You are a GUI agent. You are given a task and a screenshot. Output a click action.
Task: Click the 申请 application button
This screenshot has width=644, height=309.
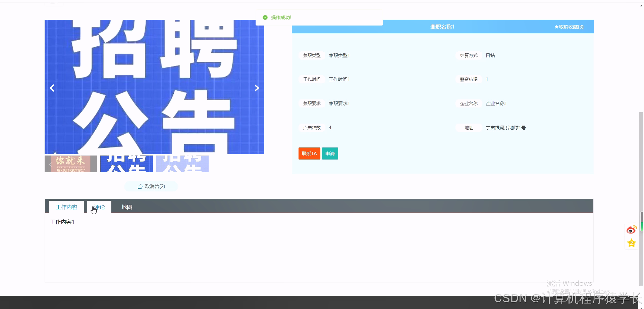point(330,153)
